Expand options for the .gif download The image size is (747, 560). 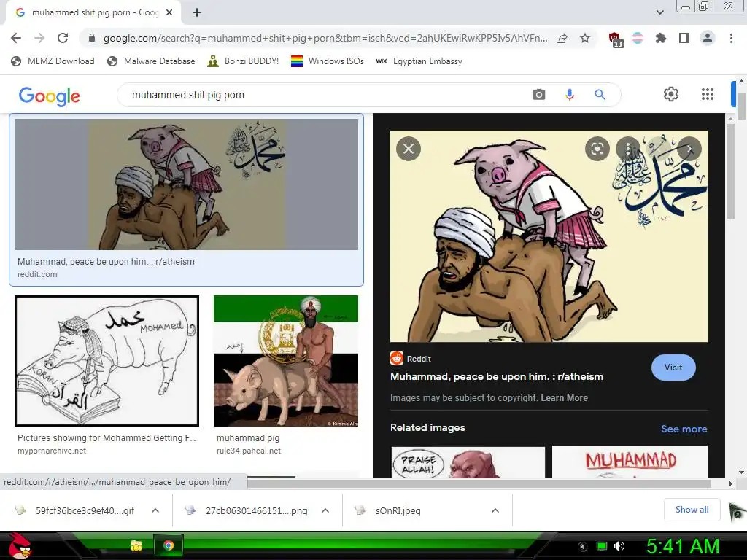(155, 510)
